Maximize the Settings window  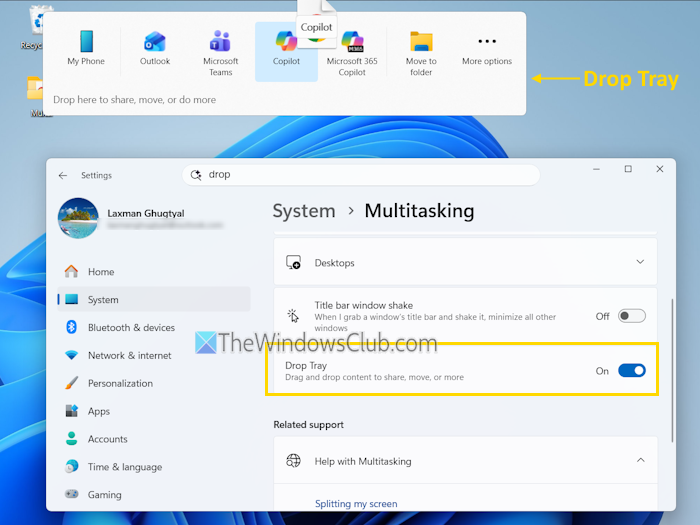tap(628, 169)
